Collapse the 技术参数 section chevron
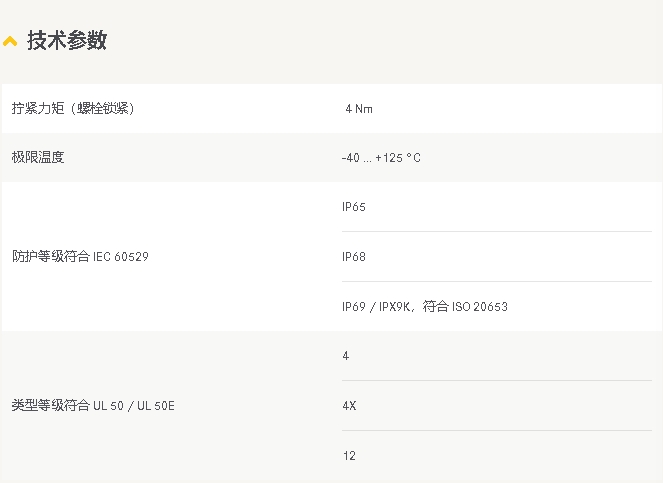Viewport: 663px width, 483px height. 10,41
